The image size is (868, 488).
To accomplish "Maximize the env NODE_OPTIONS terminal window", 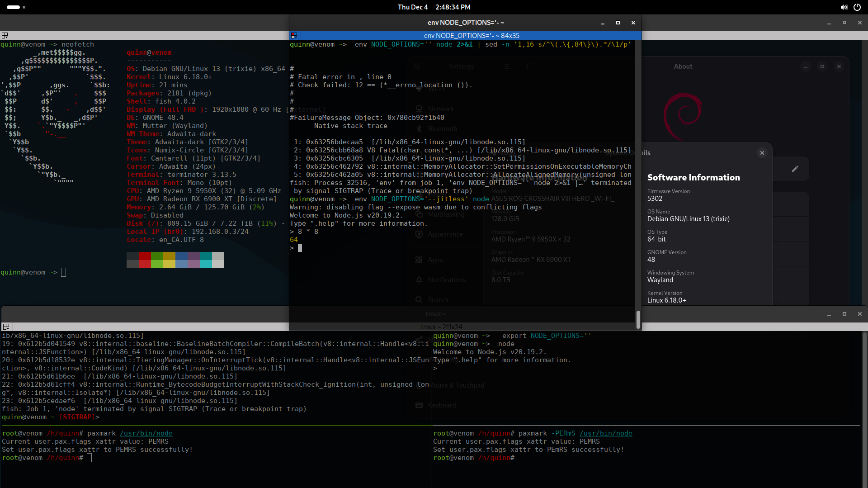I will (618, 23).
